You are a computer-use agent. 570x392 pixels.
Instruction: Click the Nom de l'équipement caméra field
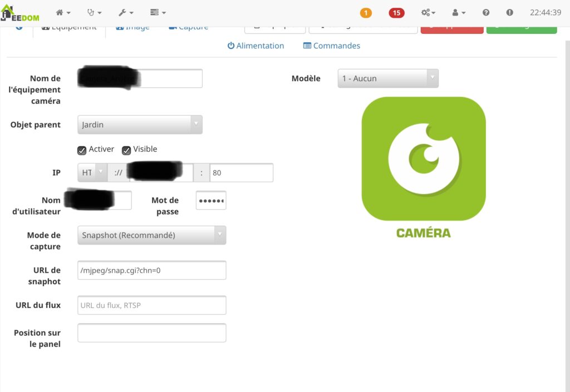tap(140, 78)
